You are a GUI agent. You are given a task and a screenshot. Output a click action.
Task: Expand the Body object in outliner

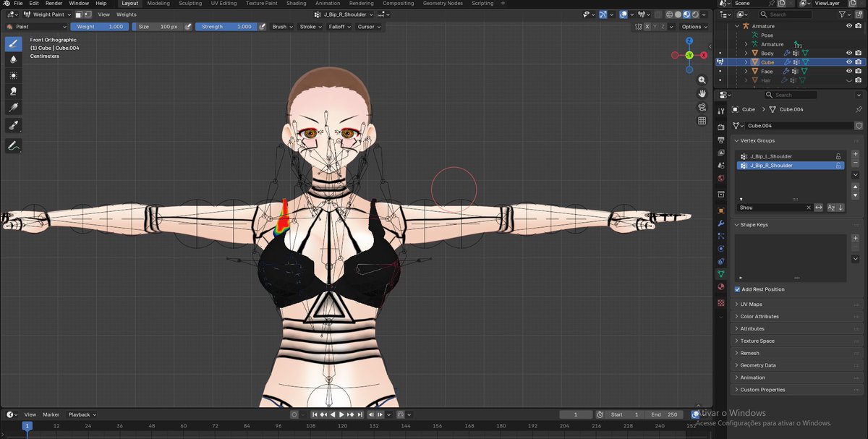pos(746,53)
